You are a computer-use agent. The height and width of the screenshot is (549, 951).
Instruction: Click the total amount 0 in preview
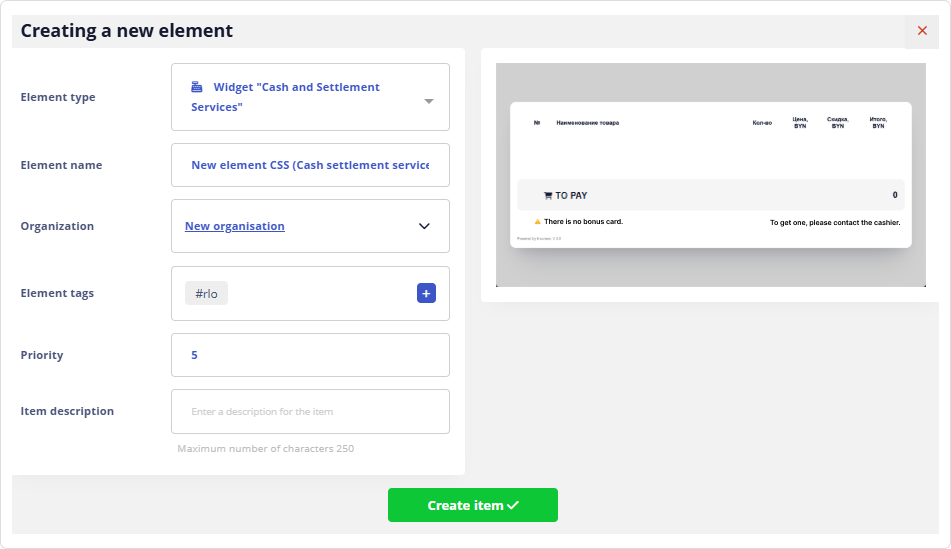[x=894, y=195]
